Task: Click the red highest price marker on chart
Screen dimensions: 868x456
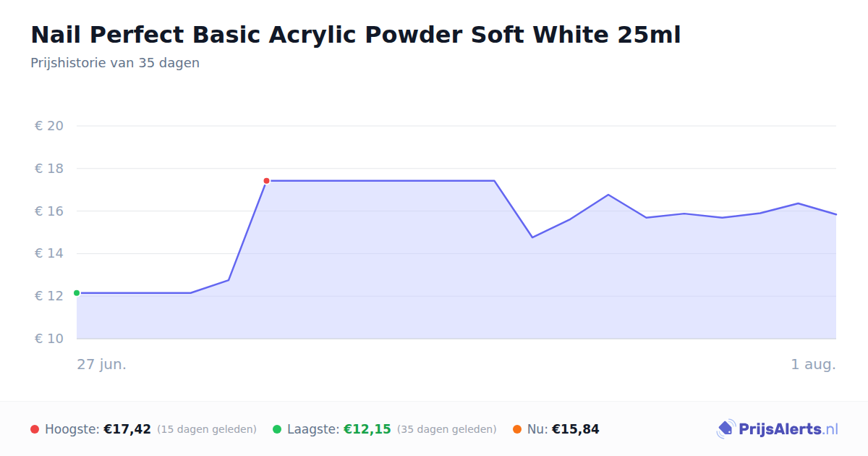Action: pyautogui.click(x=266, y=181)
